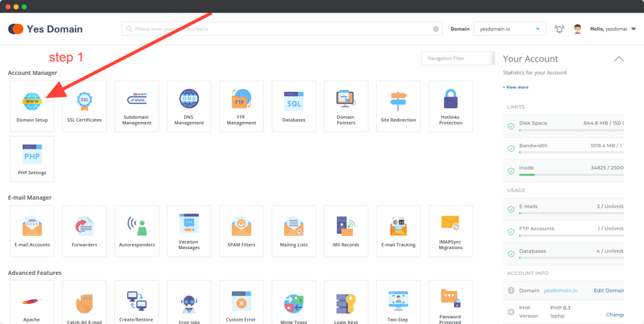
Task: Open Hotlinks Protection
Action: point(450,106)
